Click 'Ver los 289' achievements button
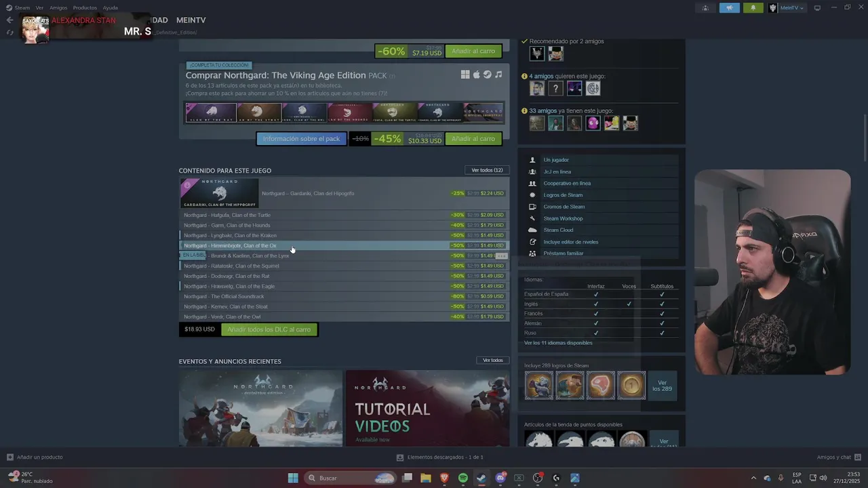 point(663,386)
